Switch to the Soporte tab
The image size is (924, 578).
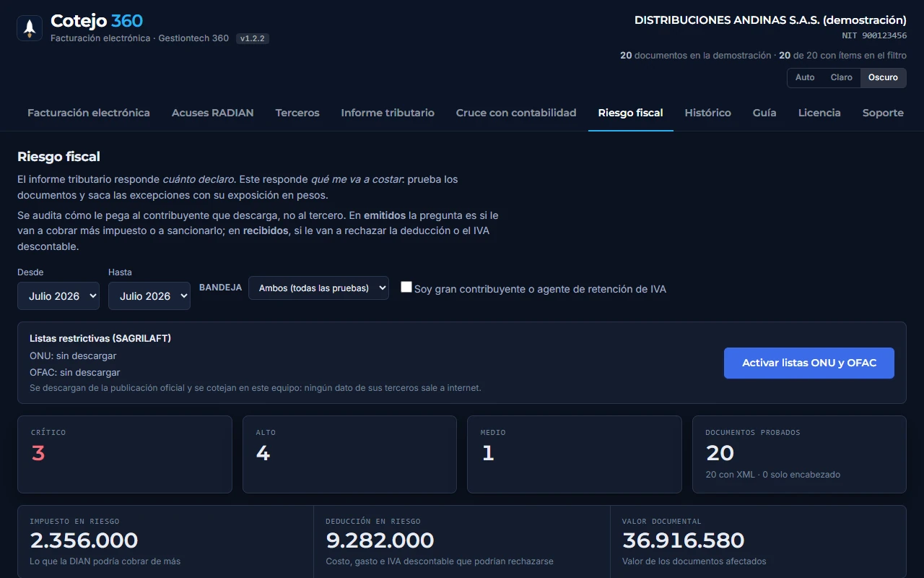click(883, 113)
